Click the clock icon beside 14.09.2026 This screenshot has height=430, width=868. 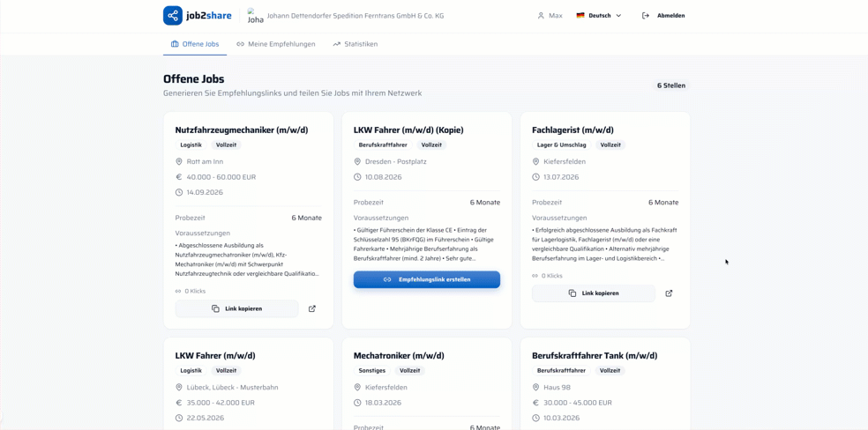(179, 192)
